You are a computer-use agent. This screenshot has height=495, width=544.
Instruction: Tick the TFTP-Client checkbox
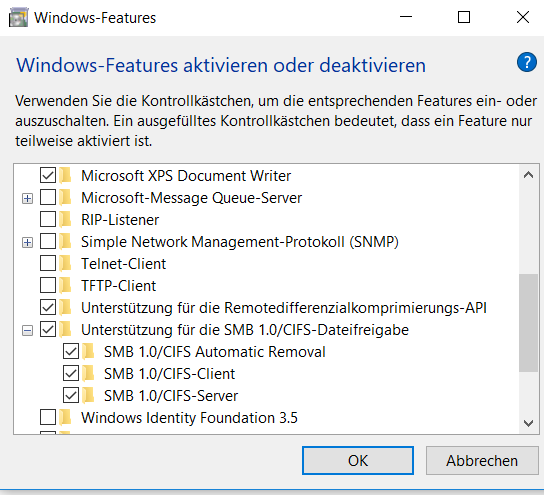(x=48, y=285)
